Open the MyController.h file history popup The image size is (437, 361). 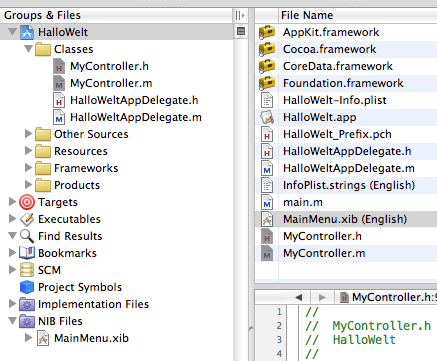click(x=387, y=297)
